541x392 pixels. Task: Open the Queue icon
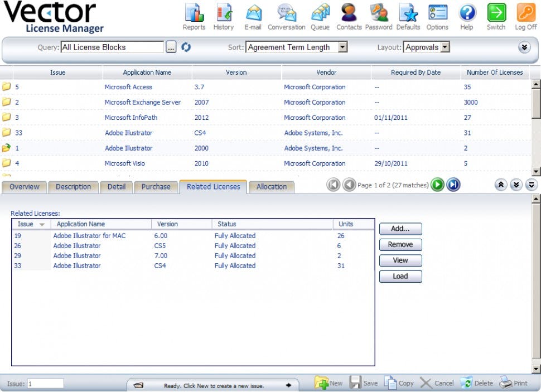[320, 14]
